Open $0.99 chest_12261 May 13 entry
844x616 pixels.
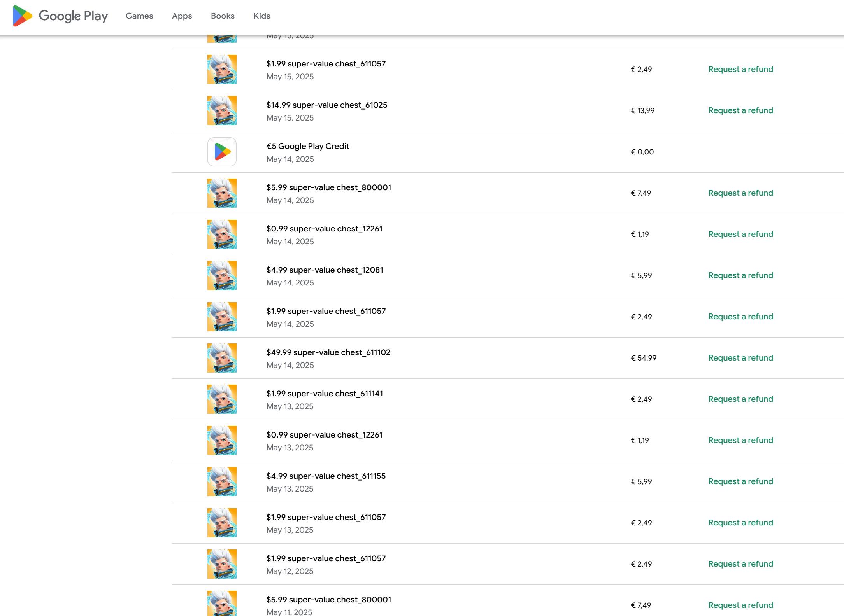[x=324, y=435]
